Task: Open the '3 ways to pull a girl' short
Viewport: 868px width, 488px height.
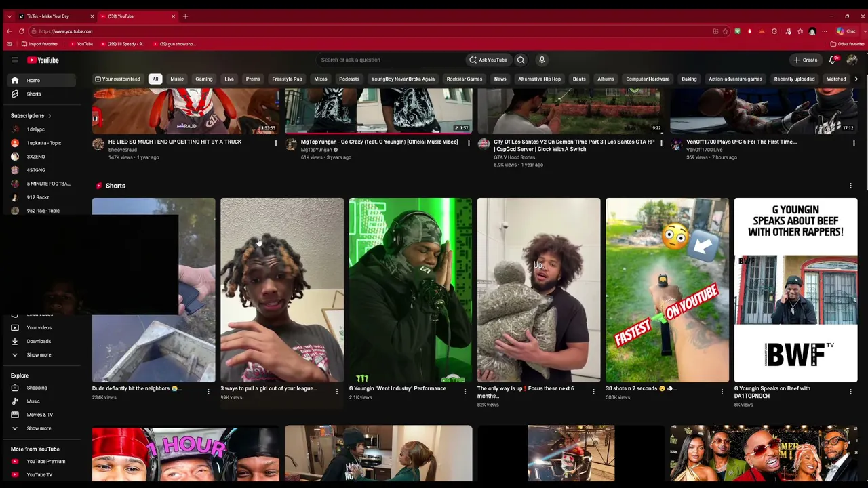Action: (x=282, y=290)
